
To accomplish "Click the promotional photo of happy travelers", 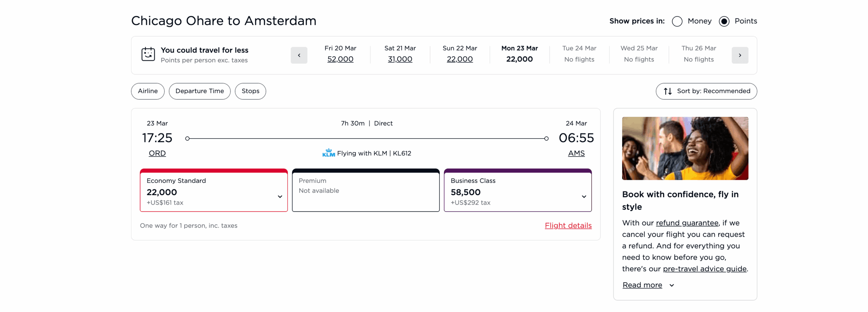I will 685,148.
